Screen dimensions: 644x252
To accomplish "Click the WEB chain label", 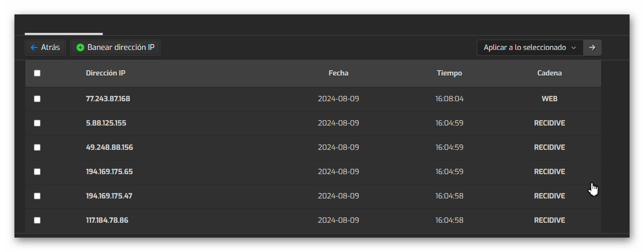I will 549,99.
